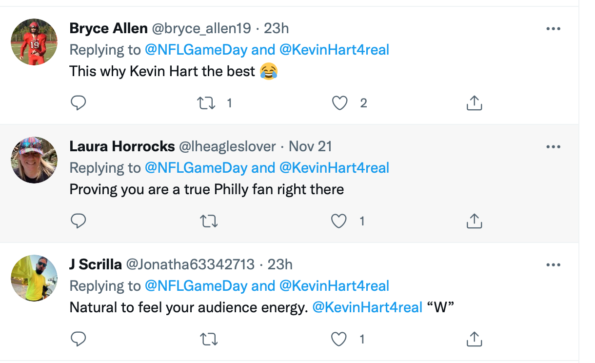Share Bryce Allen's tweet
Image resolution: width=595 pixels, height=363 pixels.
[474, 103]
